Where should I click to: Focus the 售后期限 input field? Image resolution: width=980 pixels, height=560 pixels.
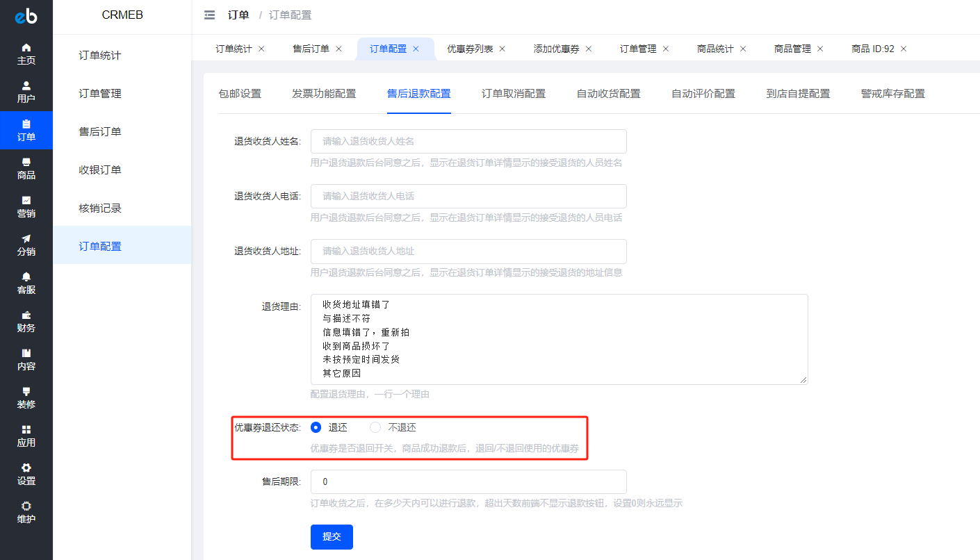point(468,482)
